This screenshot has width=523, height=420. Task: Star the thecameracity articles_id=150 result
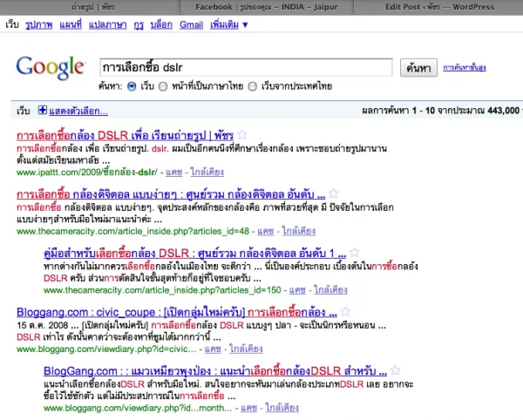354,253
